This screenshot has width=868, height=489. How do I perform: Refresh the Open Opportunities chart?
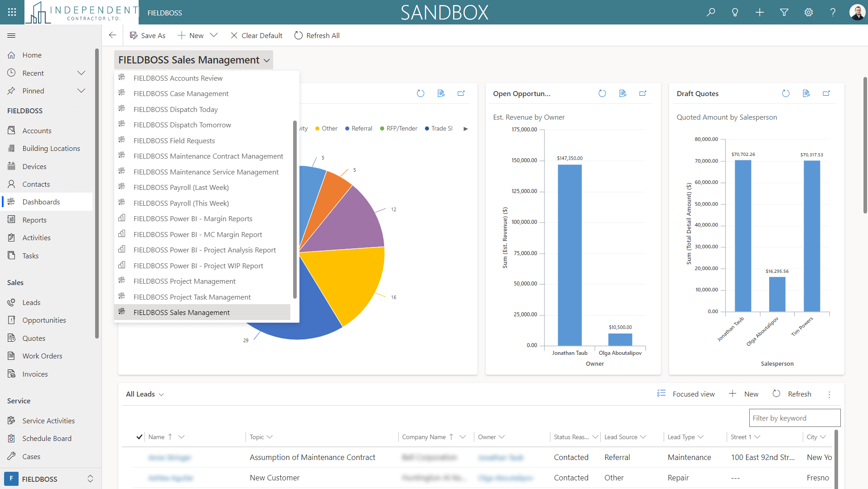[x=602, y=93]
